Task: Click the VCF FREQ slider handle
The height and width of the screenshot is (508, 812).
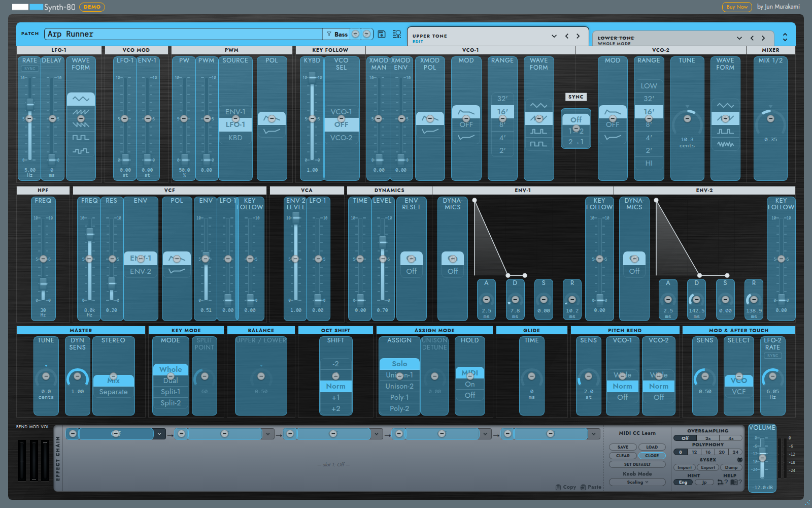Action: (x=90, y=233)
